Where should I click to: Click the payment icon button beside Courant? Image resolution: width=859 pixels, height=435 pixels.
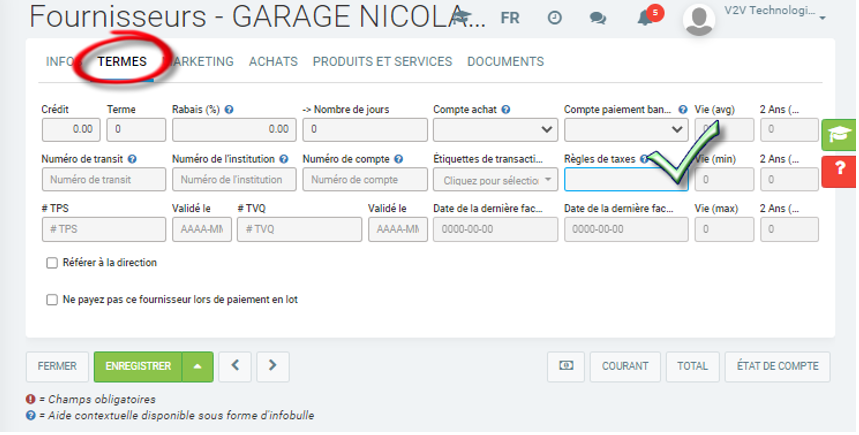[565, 367]
